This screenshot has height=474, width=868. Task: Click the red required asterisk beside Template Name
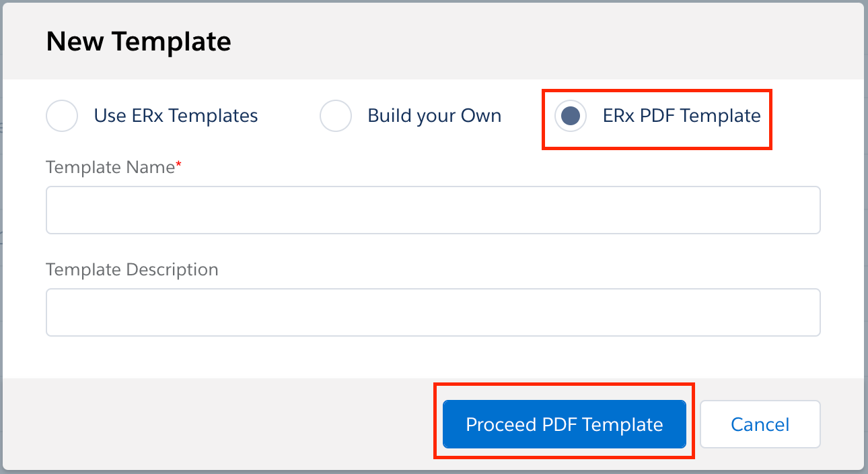click(x=179, y=166)
